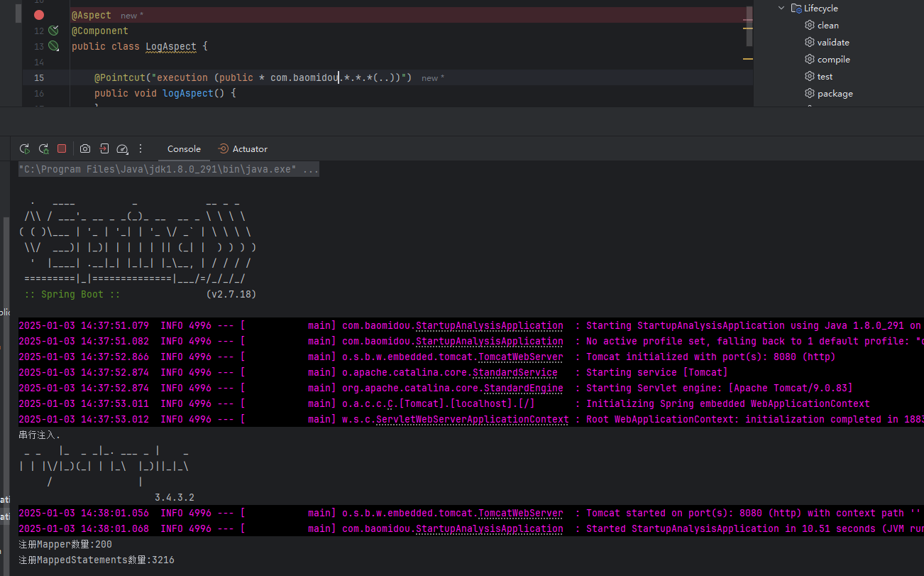Click the StartupAnalysisApplication link in first log line
924x576 pixels.
click(489, 326)
